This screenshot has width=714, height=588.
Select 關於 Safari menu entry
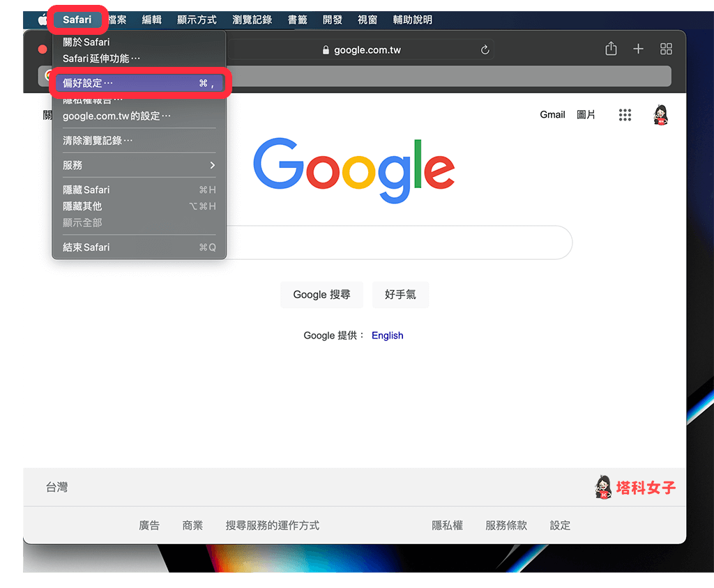(x=139, y=42)
